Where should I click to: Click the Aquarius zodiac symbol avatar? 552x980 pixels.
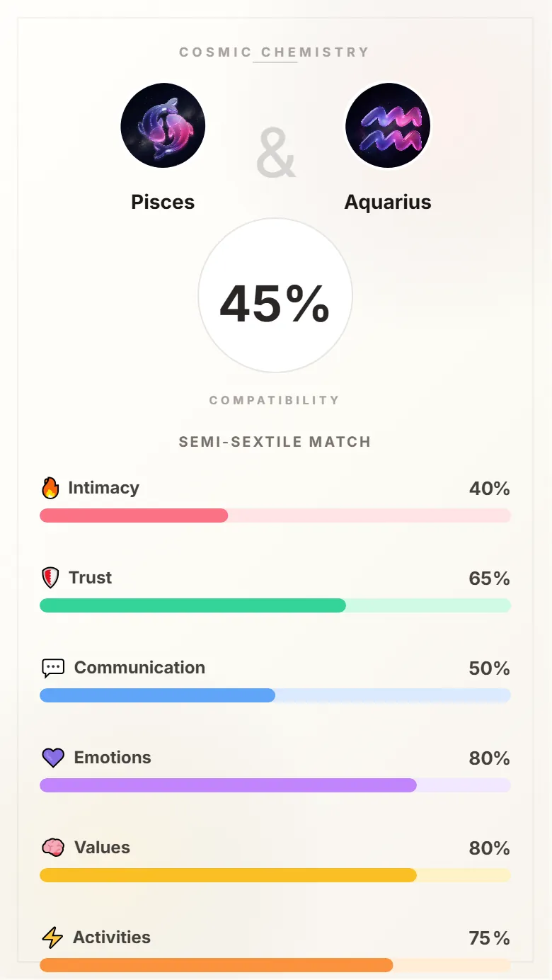[388, 125]
